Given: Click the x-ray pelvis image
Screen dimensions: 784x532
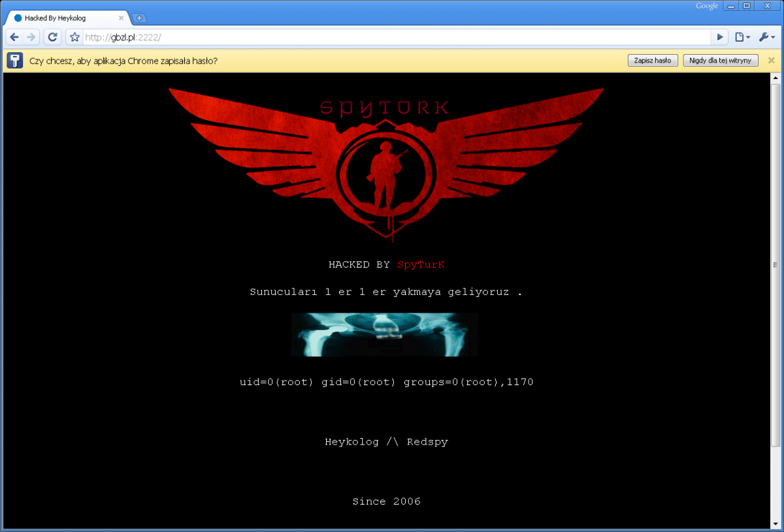Looking at the screenshot, I should 384,334.
